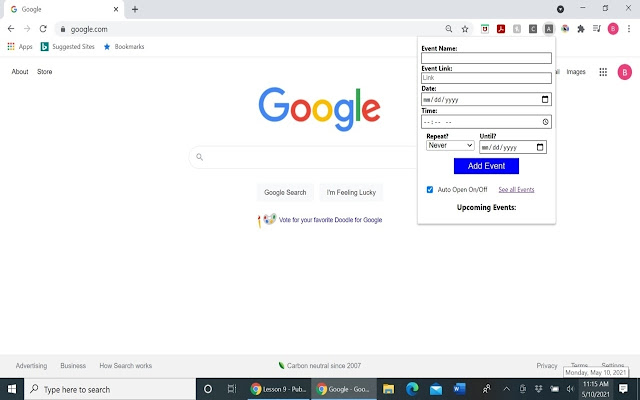Screen dimensions: 640x400
Task: Bookmark this page with the star icon
Action: (x=465, y=29)
